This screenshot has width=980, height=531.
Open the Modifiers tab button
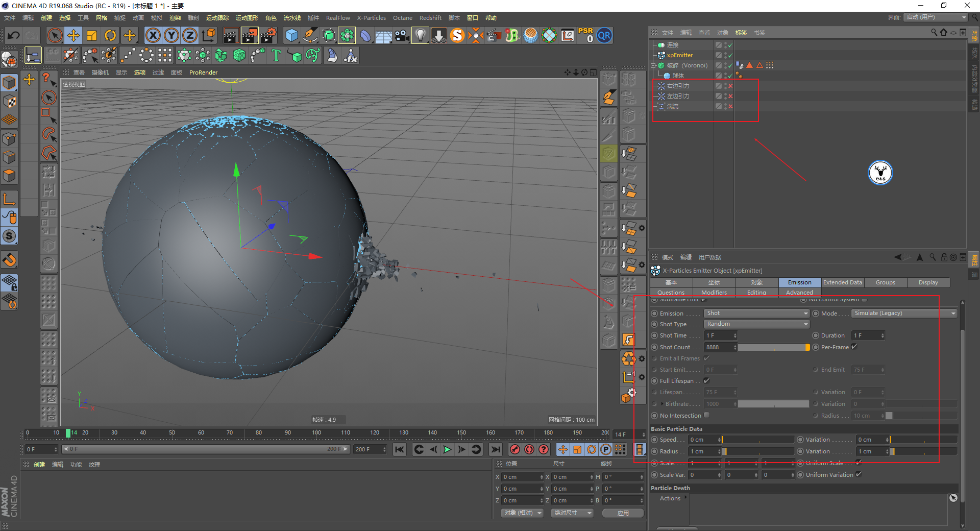click(714, 293)
